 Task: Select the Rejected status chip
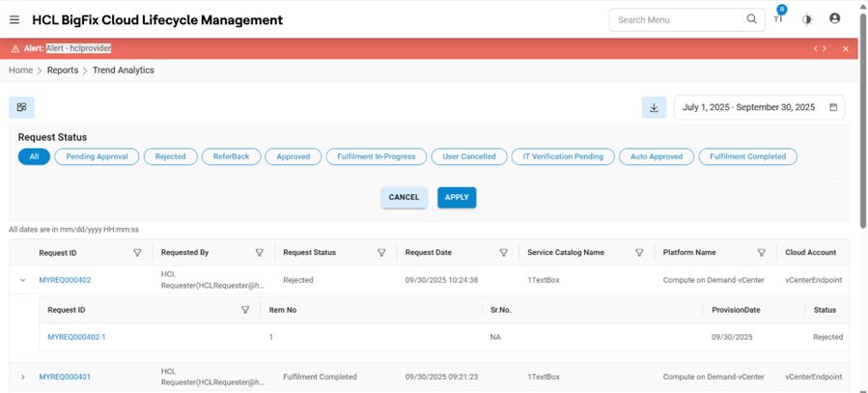[171, 156]
